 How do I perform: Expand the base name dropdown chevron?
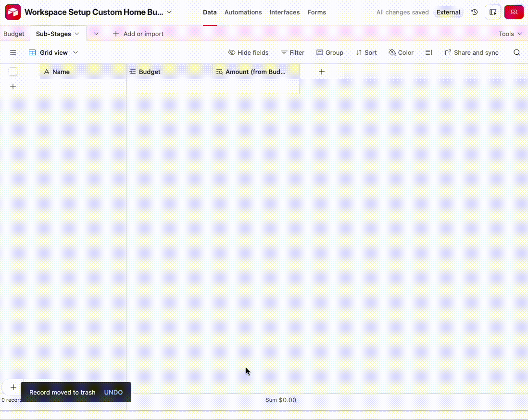pos(169,12)
